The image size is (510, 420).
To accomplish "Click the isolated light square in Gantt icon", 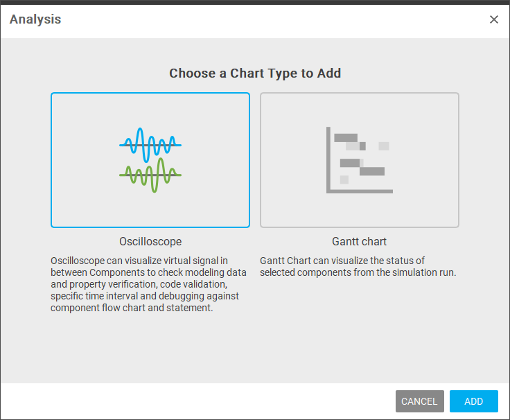I will [384, 146].
